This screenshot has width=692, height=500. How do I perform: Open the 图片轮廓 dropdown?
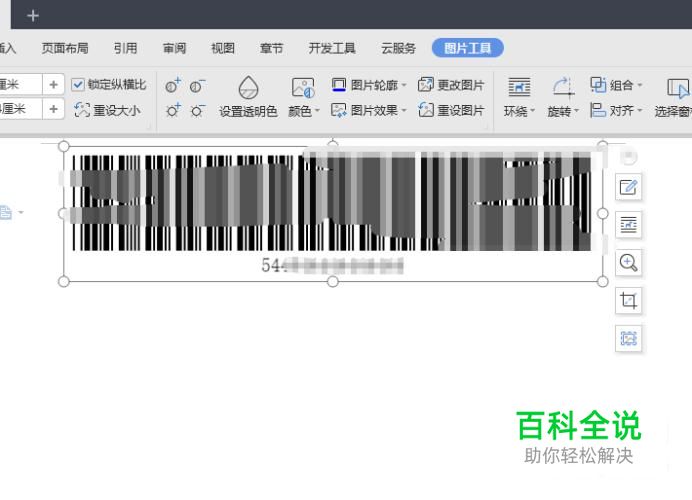pos(369,84)
